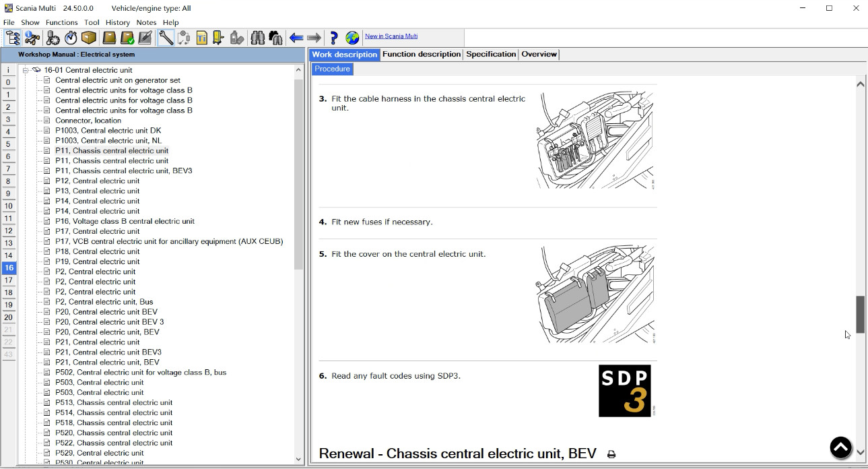The width and height of the screenshot is (868, 469).
Task: Click the tree panel vertical scrollbar thumb
Action: click(x=299, y=174)
